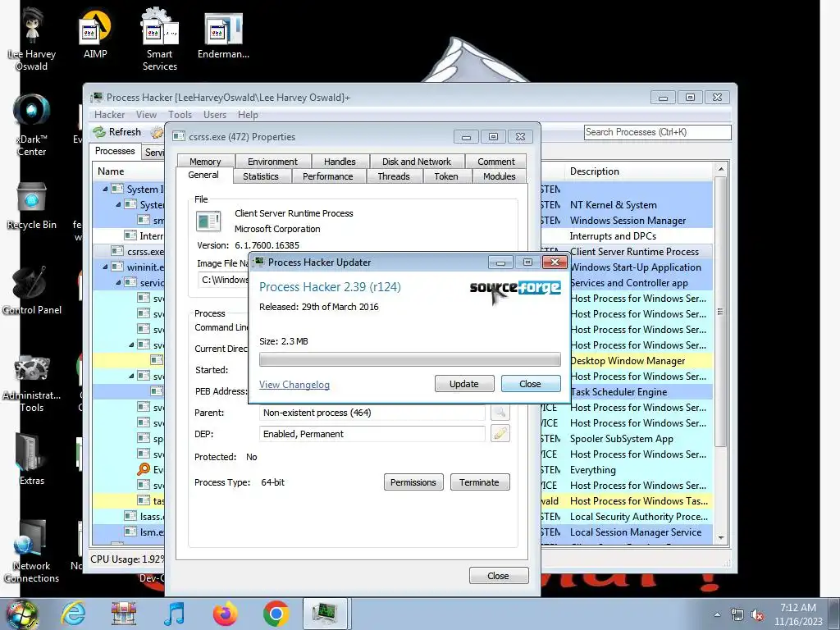The height and width of the screenshot is (630, 840).
Task: Show hidden tray icons arrow
Action: [717, 615]
